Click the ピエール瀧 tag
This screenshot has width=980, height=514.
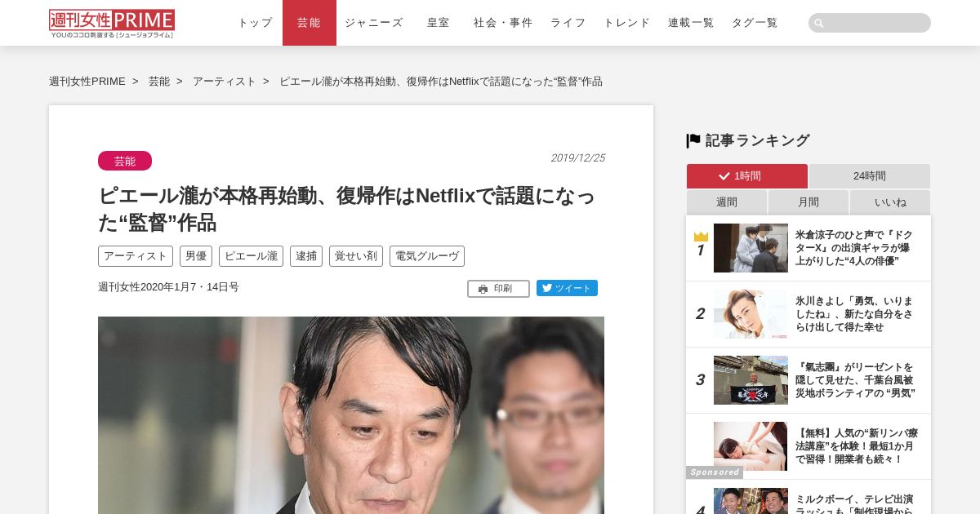pos(251,256)
